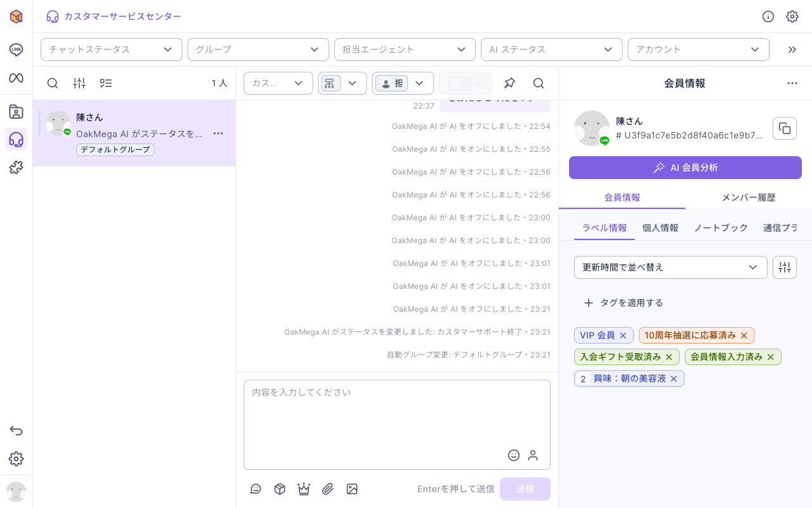Switch to the メンバー履歴 tab
The height and width of the screenshot is (508, 812).
(749, 197)
